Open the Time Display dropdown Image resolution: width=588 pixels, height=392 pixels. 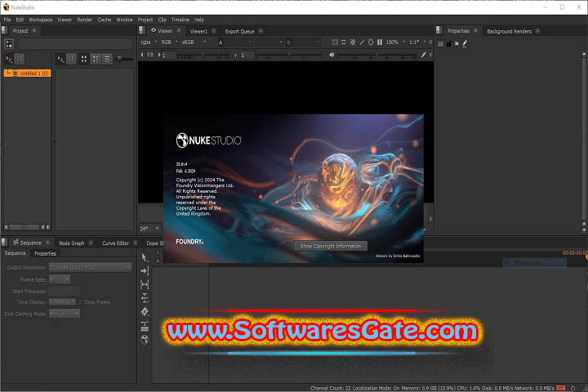pos(62,302)
